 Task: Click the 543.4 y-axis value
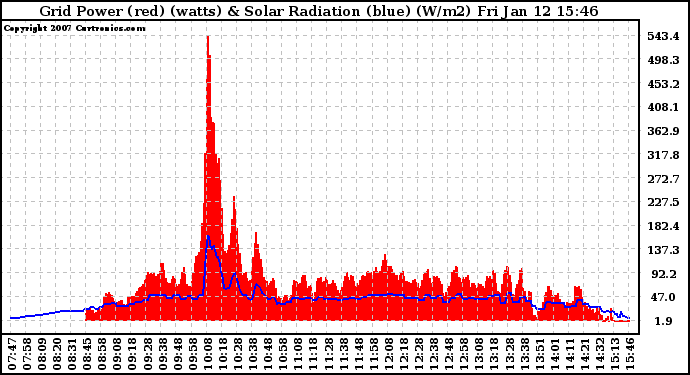[663, 36]
